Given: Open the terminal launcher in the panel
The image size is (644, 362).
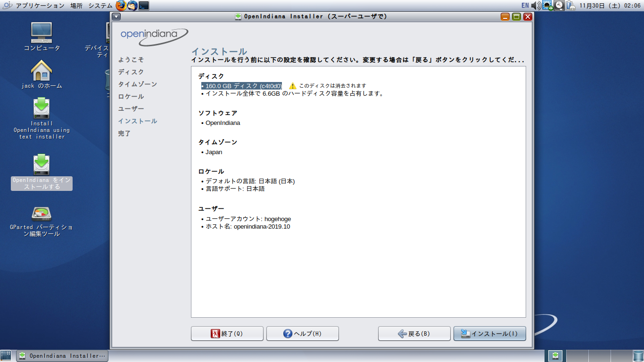Looking at the screenshot, I should [144, 6].
